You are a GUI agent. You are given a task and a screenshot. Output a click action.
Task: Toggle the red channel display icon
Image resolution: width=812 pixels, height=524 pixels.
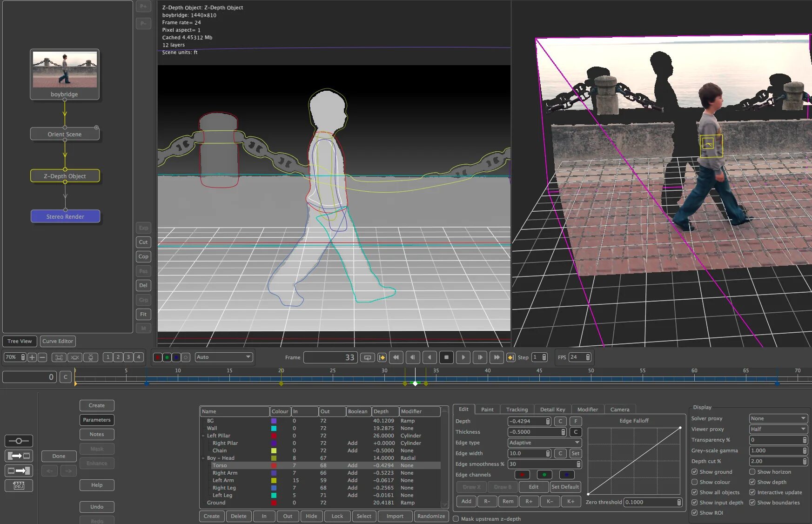[x=157, y=357]
